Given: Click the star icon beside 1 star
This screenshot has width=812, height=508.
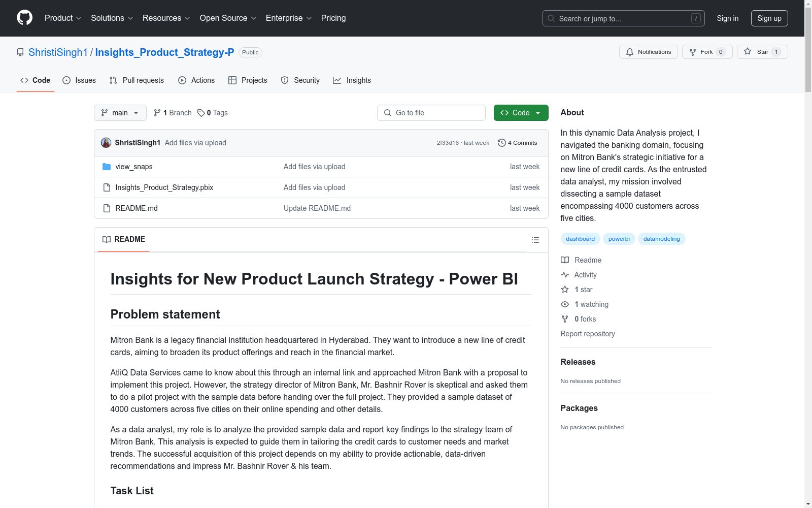Looking at the screenshot, I should (565, 290).
